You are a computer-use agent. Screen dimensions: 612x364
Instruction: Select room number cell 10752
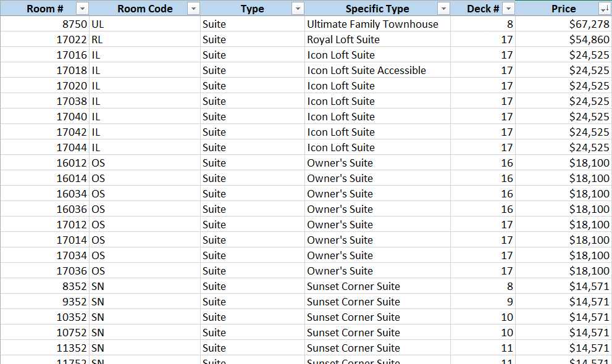click(45, 333)
